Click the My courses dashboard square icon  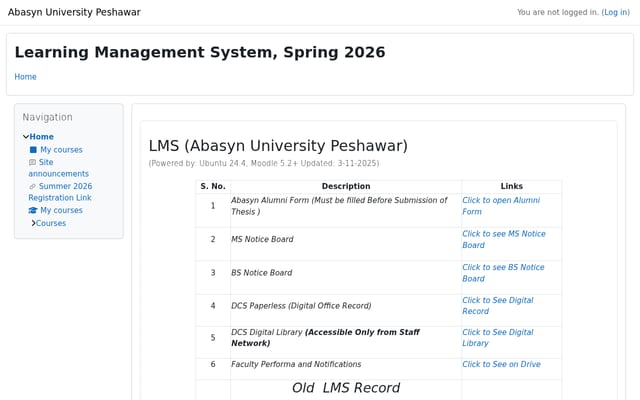click(33, 150)
